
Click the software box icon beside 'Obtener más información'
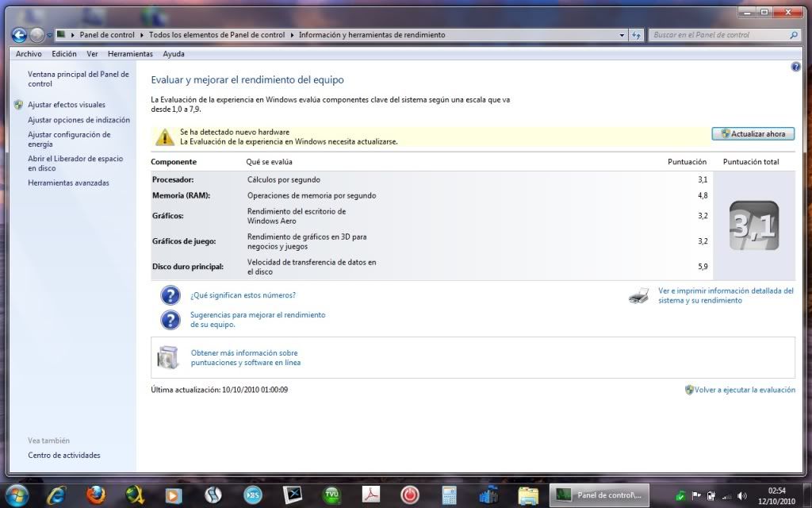click(x=168, y=357)
